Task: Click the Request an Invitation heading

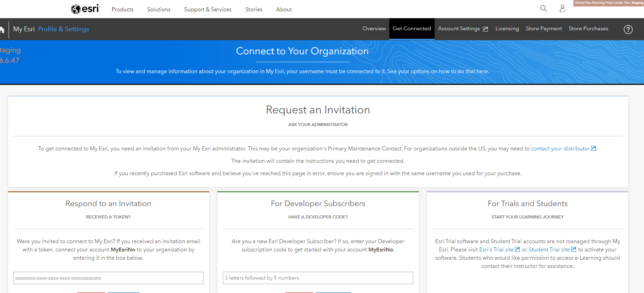Action: (318, 110)
